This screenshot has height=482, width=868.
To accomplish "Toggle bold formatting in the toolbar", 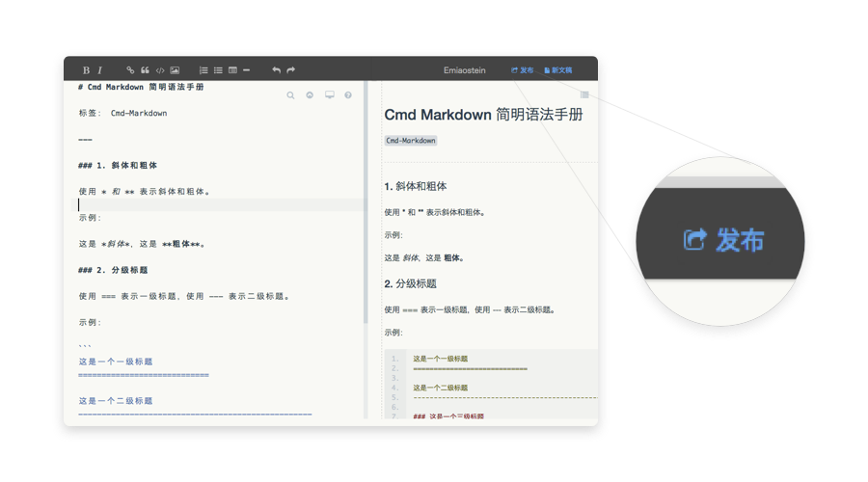I will click(86, 70).
